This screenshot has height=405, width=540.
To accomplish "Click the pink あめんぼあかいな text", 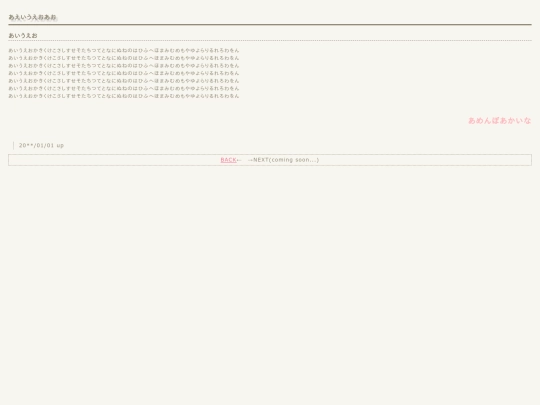I will (499, 121).
